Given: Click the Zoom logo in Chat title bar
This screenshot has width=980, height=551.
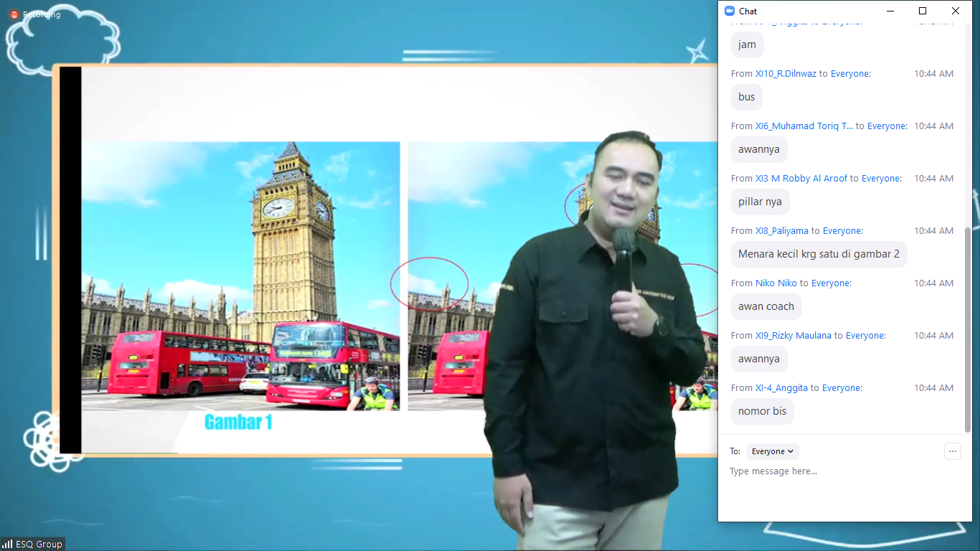Looking at the screenshot, I should pos(730,11).
